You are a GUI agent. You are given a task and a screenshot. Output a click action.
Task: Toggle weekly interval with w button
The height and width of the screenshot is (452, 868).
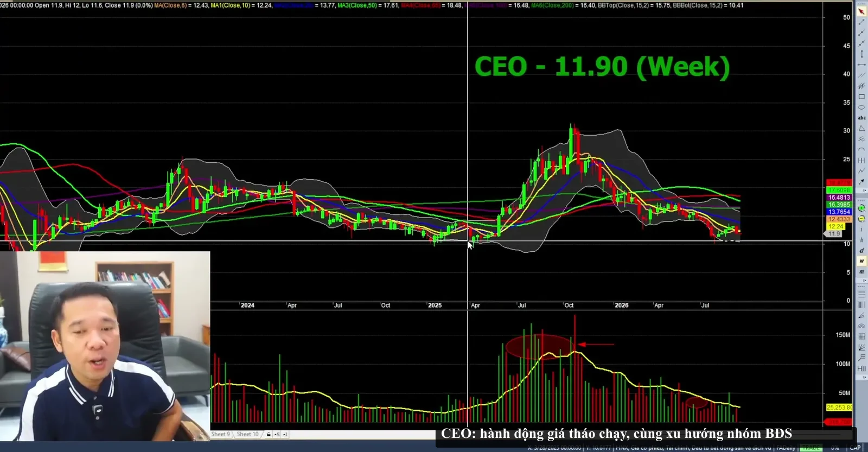[x=861, y=261]
